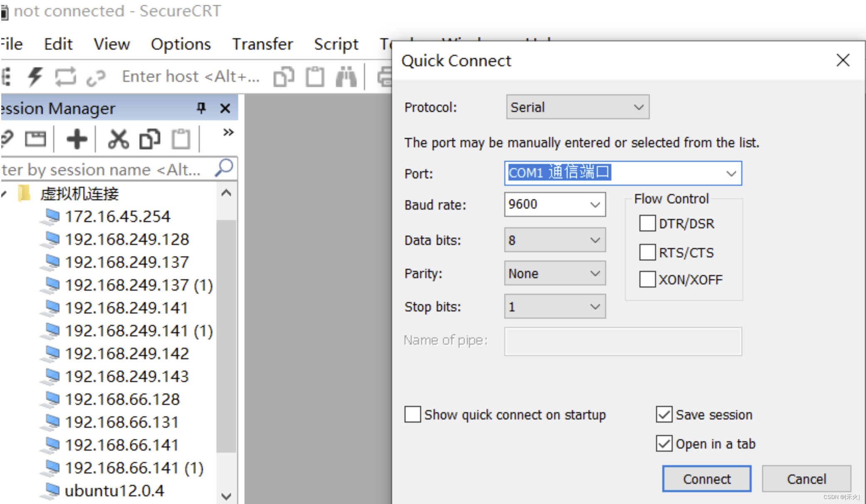Enable DTR/DSR flow control checkbox
The width and height of the screenshot is (866, 504).
click(x=647, y=224)
